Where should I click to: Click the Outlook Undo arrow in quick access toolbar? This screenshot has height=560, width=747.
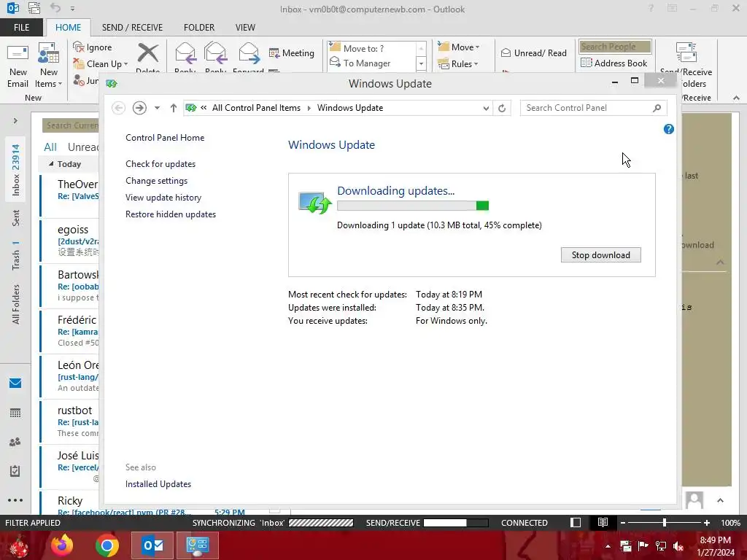click(55, 8)
